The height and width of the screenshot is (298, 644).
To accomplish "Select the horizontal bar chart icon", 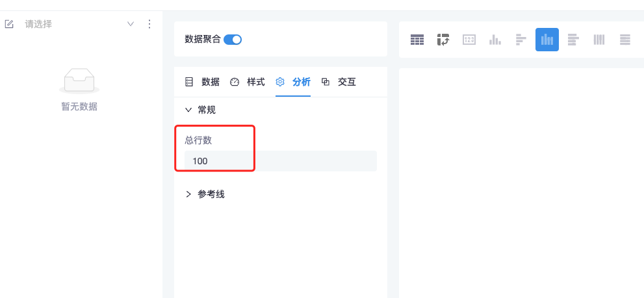I will tap(521, 40).
